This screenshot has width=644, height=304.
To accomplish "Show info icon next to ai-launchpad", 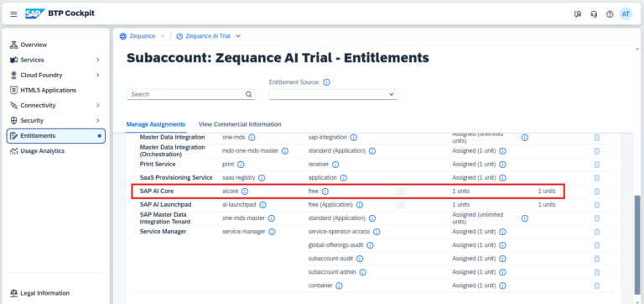I will click(262, 204).
